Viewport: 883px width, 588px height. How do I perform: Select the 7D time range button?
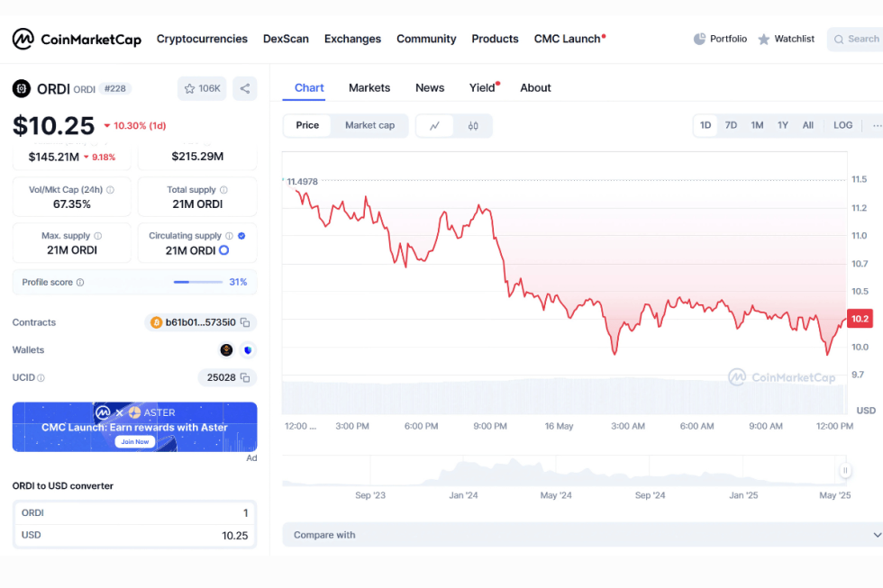731,125
